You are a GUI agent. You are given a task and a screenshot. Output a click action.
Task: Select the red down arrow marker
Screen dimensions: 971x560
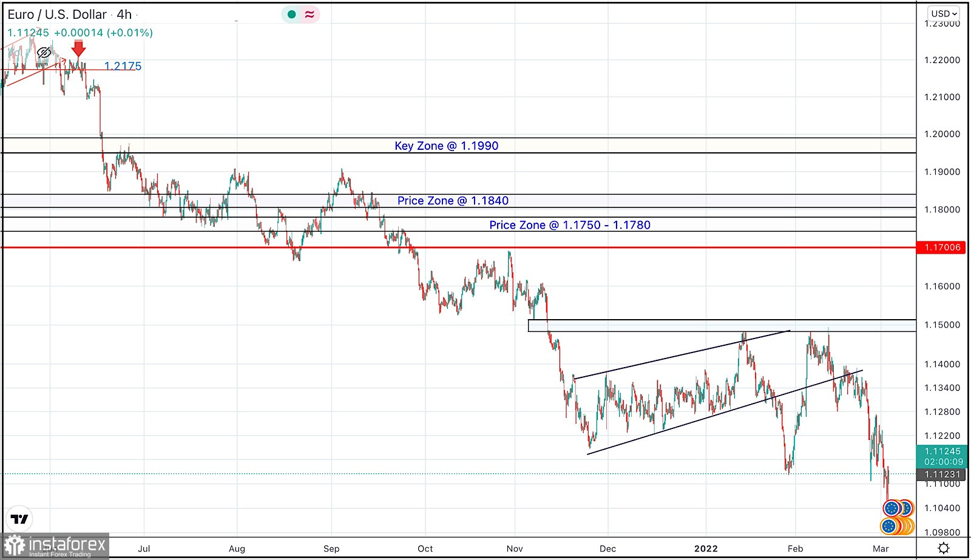tap(78, 49)
